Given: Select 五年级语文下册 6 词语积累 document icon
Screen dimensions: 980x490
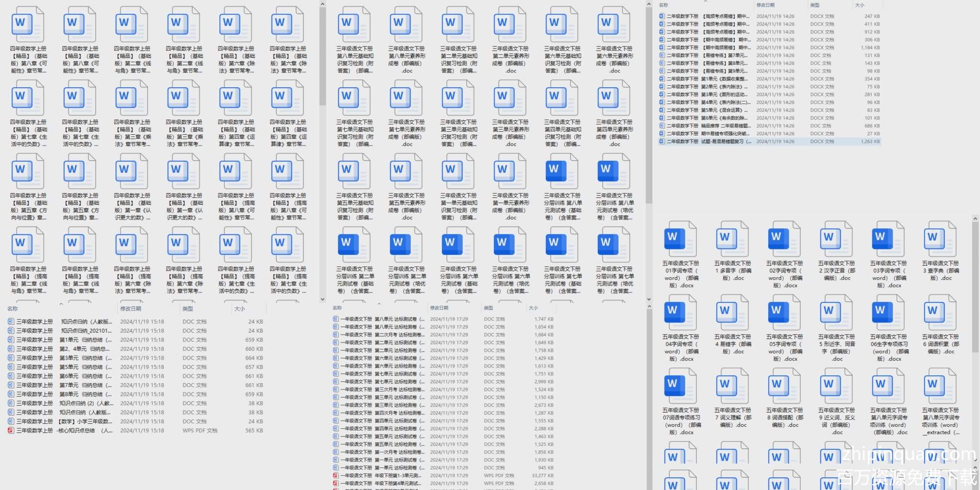Looking at the screenshot, I should point(940,312).
